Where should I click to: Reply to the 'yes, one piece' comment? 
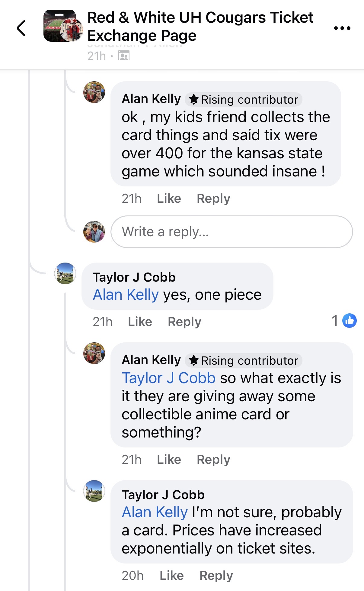pos(184,322)
